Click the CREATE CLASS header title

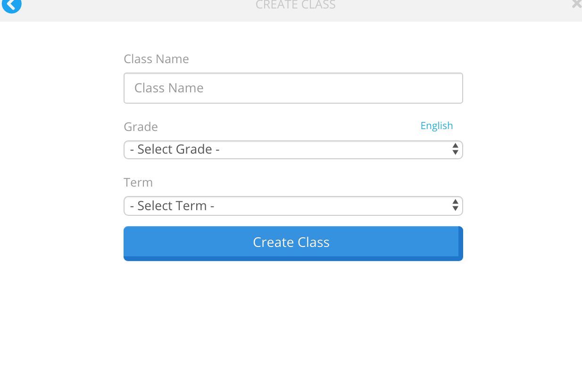pyautogui.click(x=295, y=5)
